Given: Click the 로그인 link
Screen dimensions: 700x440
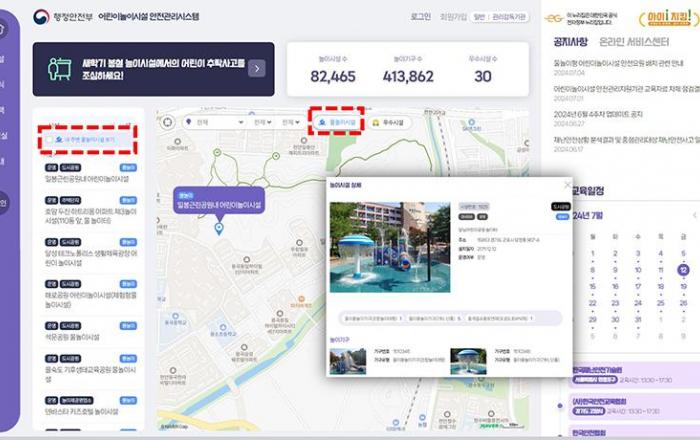Looking at the screenshot, I should pyautogui.click(x=421, y=17).
